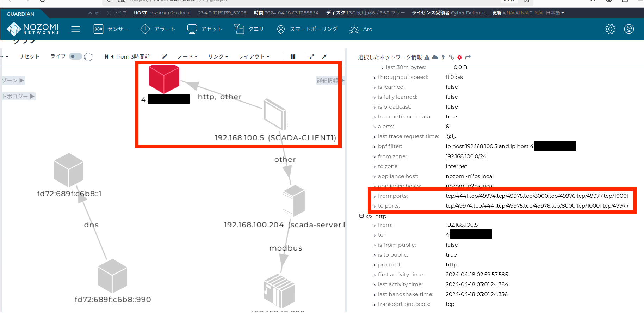This screenshot has width=644, height=313.
Task: Click the share arrow icon in network info
Action: tap(468, 57)
